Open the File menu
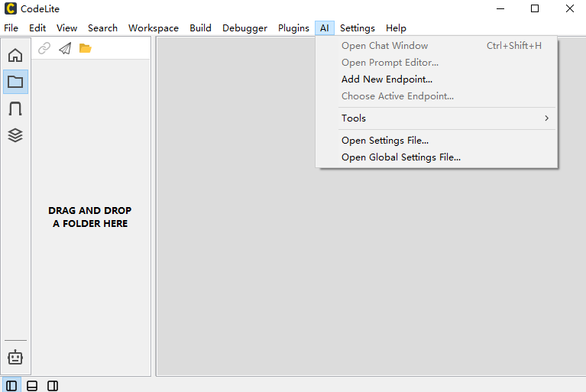This screenshot has width=586, height=392. pos(11,28)
